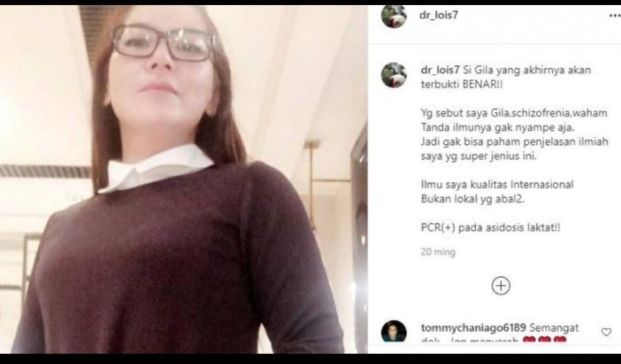The image size is (621, 364).
Task: Select caption line "PCR(+) pada asidosis laktat!!"
Action: (490, 228)
